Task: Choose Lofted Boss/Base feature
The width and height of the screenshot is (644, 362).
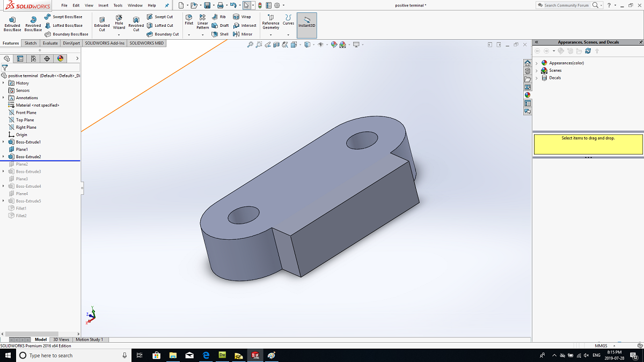Action: pyautogui.click(x=63, y=25)
